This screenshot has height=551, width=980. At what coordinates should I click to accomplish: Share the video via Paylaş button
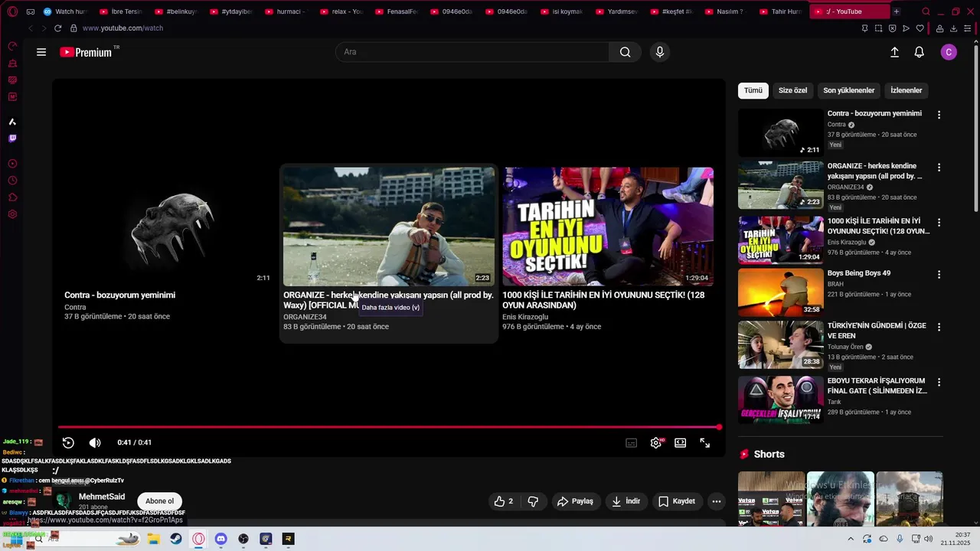[x=575, y=501]
